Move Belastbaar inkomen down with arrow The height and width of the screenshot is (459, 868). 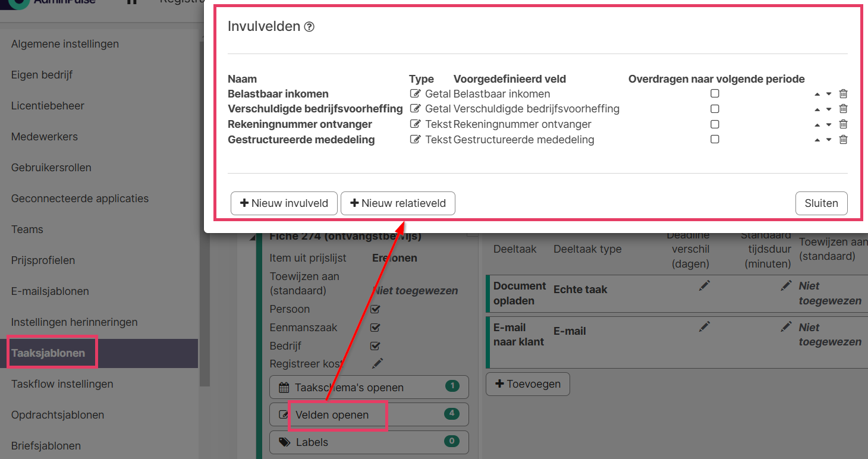coord(829,95)
